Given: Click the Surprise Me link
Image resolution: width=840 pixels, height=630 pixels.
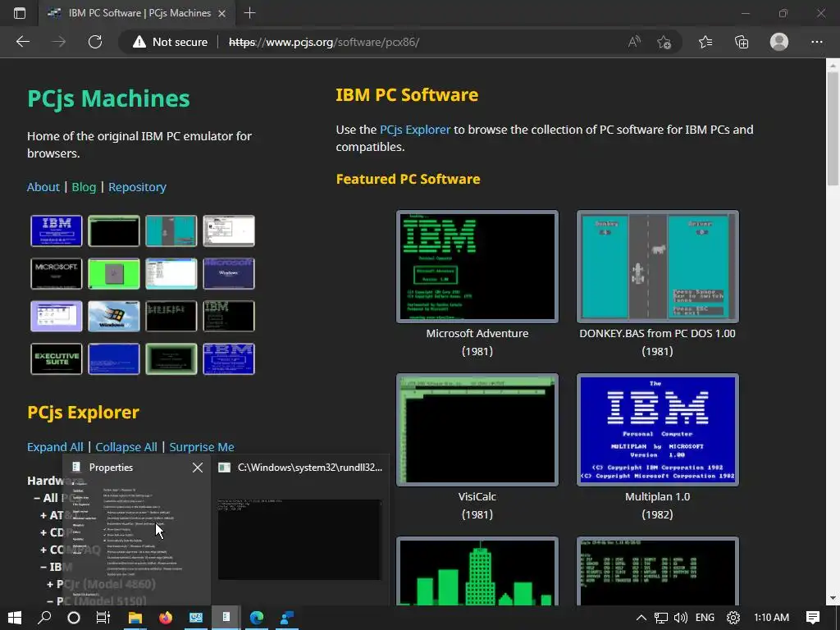Looking at the screenshot, I should [202, 447].
